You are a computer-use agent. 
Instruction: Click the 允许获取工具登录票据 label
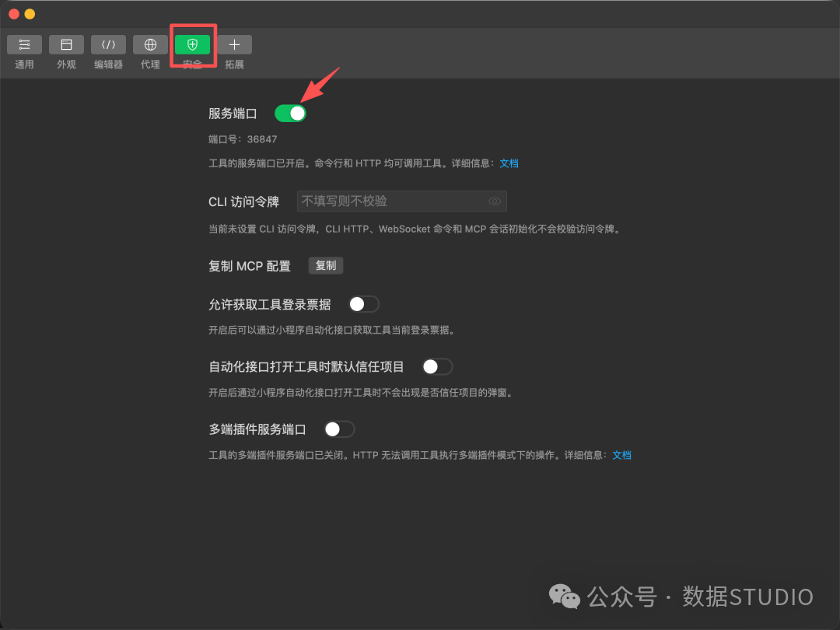[269, 305]
